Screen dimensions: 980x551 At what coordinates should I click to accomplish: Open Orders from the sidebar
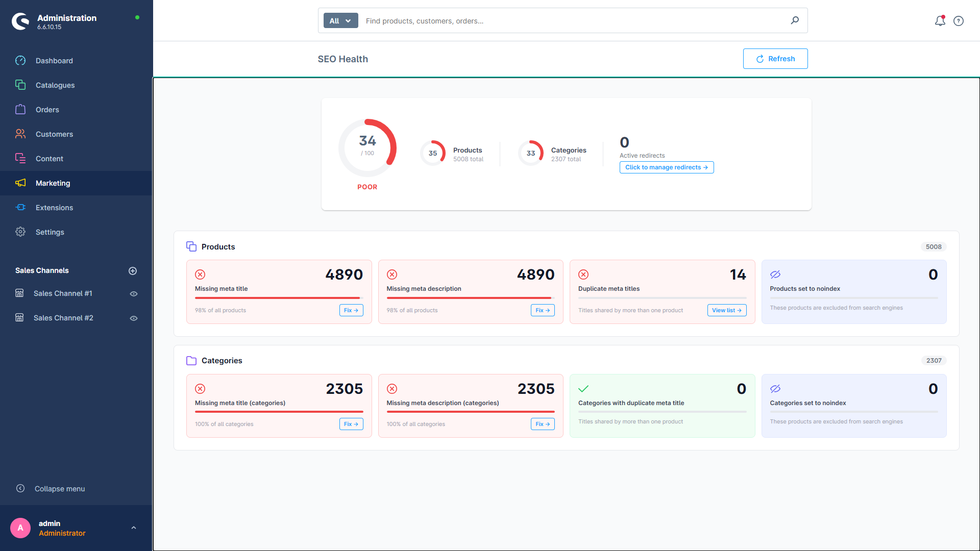[x=47, y=109]
